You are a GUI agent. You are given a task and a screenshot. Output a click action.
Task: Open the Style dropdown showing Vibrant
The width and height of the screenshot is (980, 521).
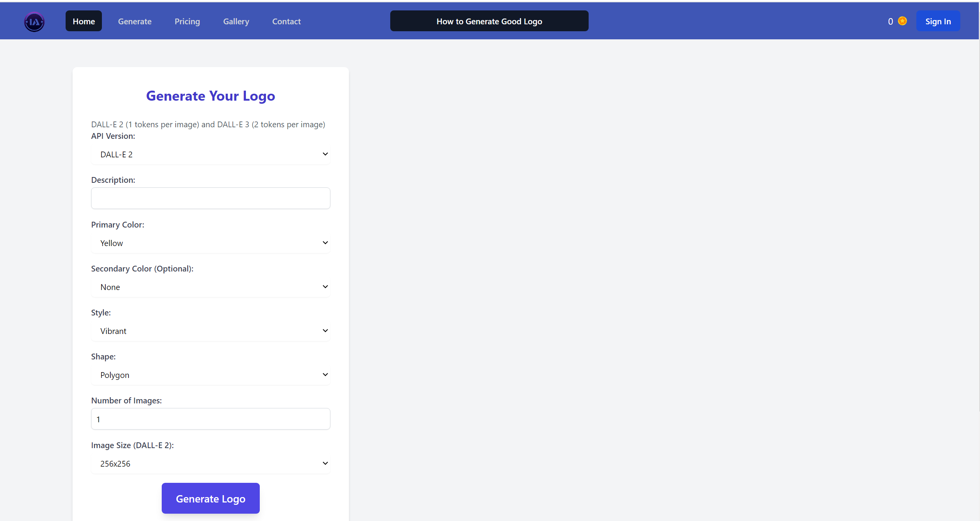click(210, 331)
